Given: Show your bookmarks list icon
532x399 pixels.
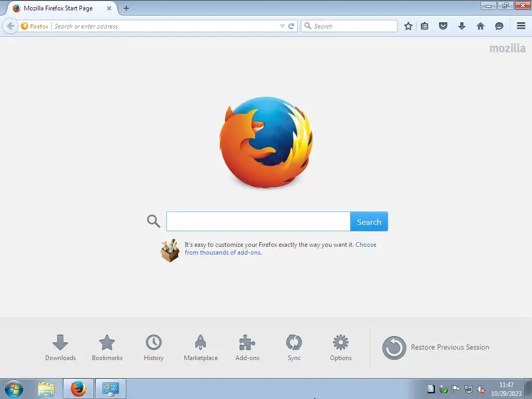Looking at the screenshot, I should (424, 26).
